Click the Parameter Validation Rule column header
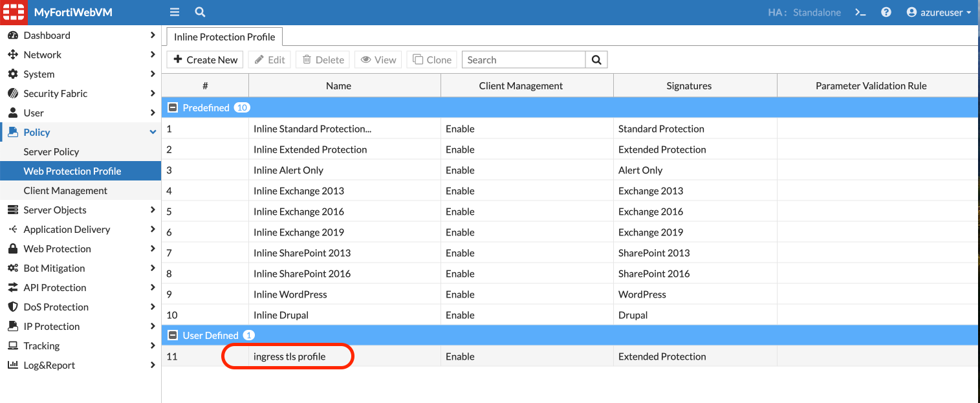The image size is (980, 403). (x=877, y=85)
